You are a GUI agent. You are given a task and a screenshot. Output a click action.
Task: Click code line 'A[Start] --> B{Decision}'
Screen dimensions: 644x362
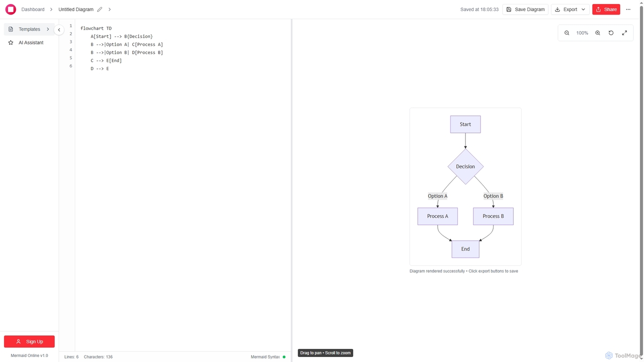[x=122, y=36]
